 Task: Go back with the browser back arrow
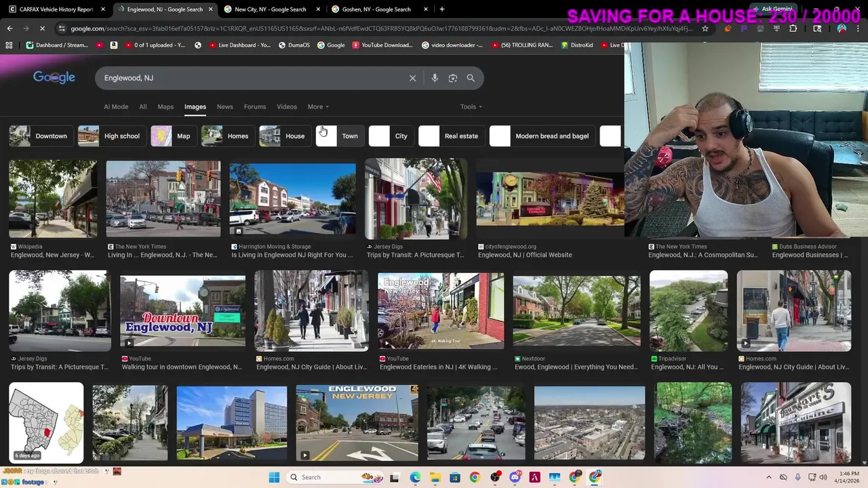pyautogui.click(x=9, y=28)
